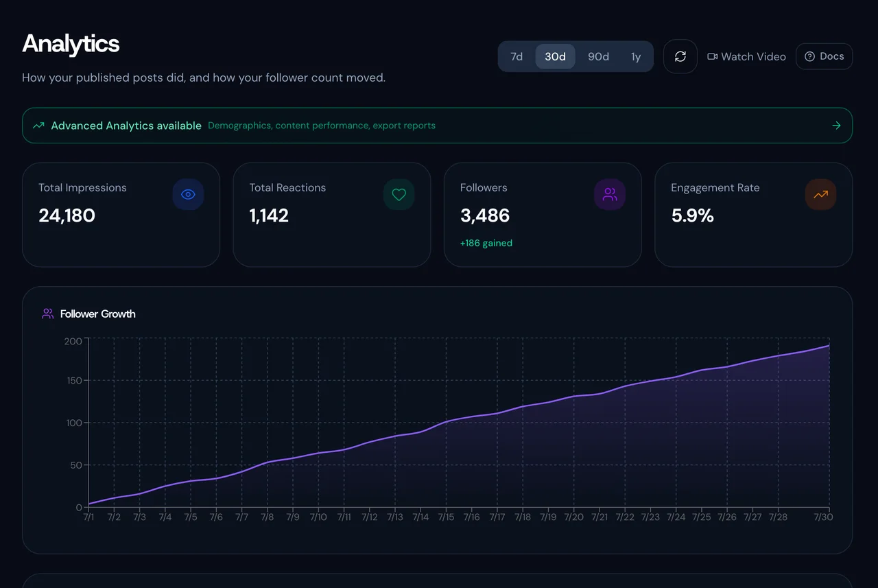Image resolution: width=878 pixels, height=588 pixels.
Task: Open the Advanced Analytics available banner
Action: click(x=437, y=126)
